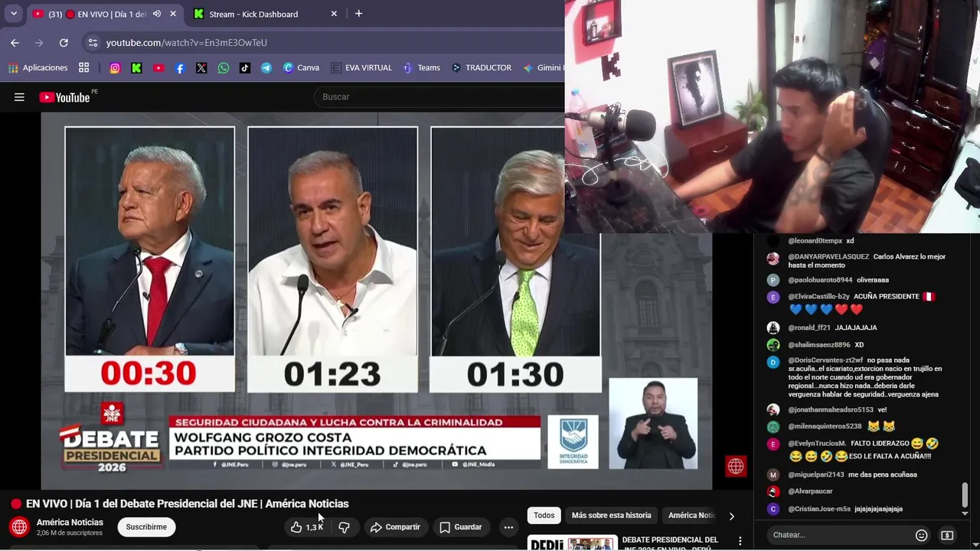The height and width of the screenshot is (551, 980).
Task: Open the Aplicaciones apps shortcut
Action: [x=38, y=68]
